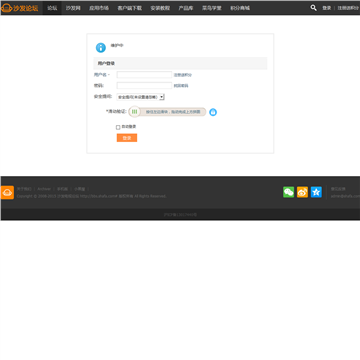Select the 论坛 nav tab
This screenshot has height=360, width=360.
52,8
